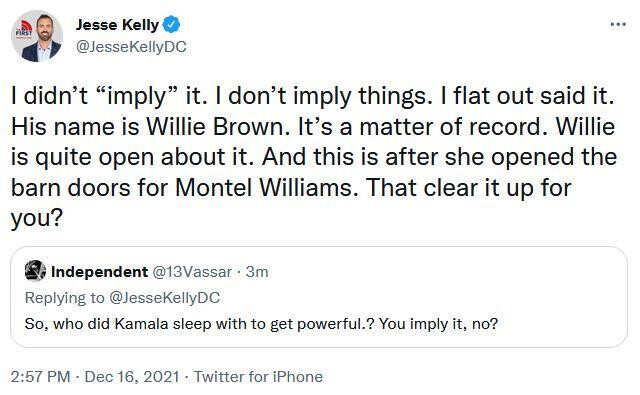
Task: Click the words "Willie Brown" in the tweet
Action: coord(215,127)
